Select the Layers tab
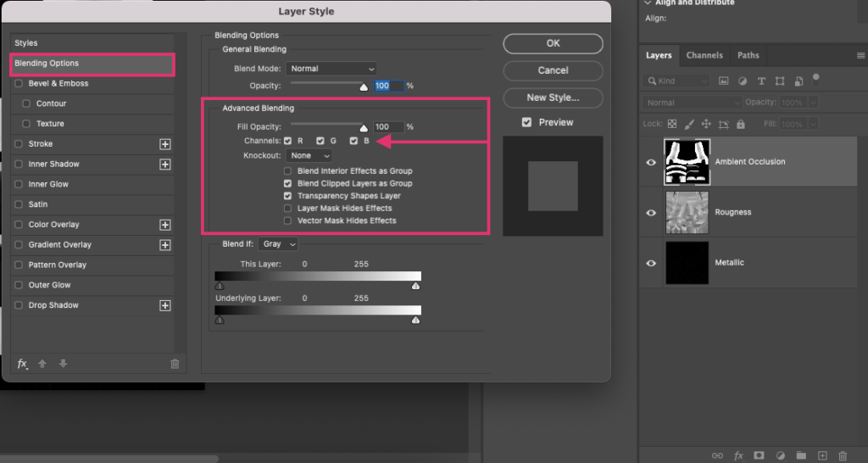The width and height of the screenshot is (868, 463). 659,55
